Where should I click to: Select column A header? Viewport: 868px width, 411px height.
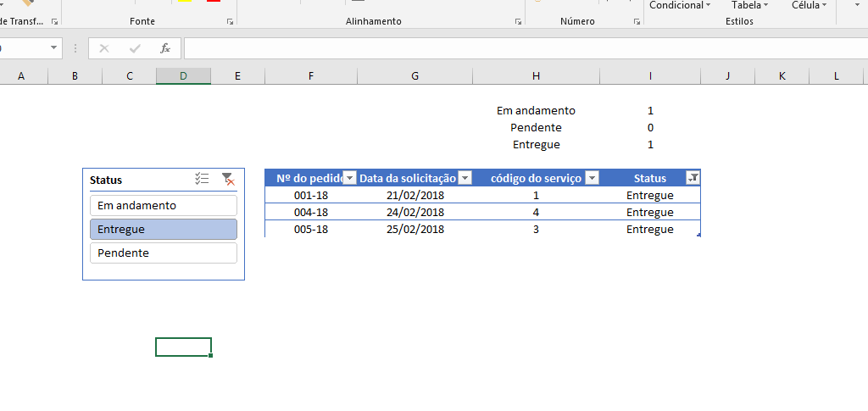coord(21,75)
